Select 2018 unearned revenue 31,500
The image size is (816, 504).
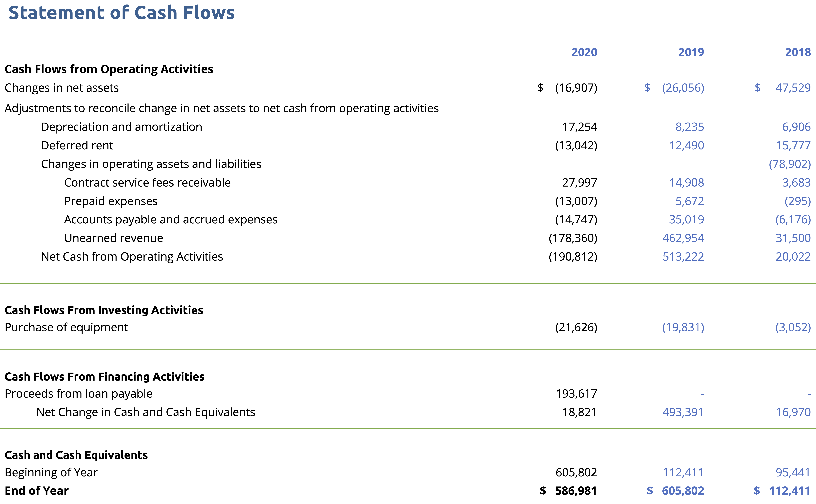(793, 238)
